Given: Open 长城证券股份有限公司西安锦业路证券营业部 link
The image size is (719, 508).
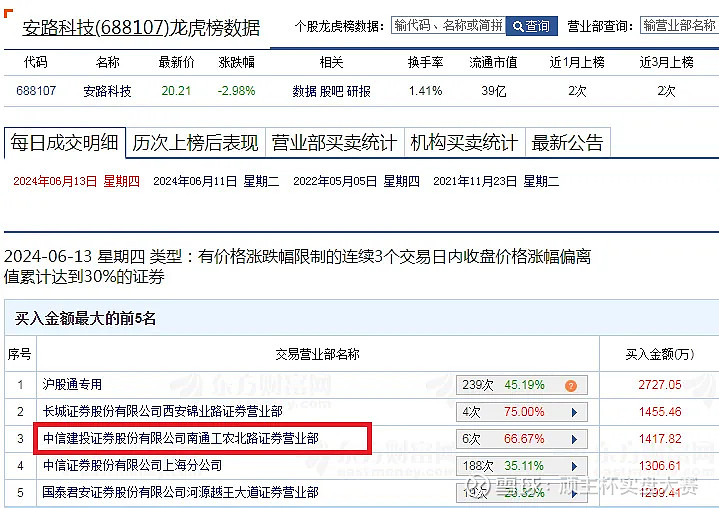Looking at the screenshot, I should tap(162, 411).
